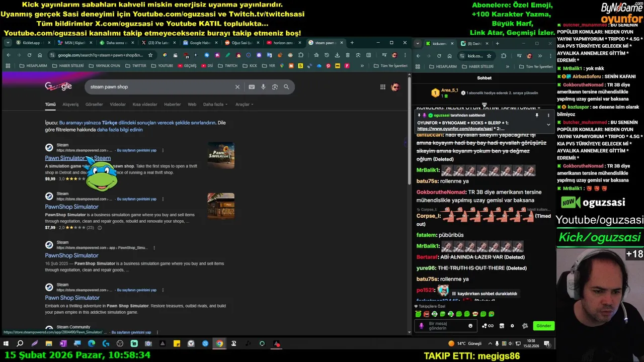Switch to the Oğuz Sasi tab

242,43
